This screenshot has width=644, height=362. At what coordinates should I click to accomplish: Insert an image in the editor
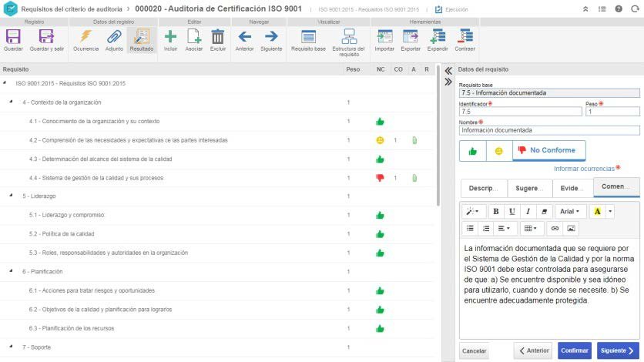click(x=571, y=229)
